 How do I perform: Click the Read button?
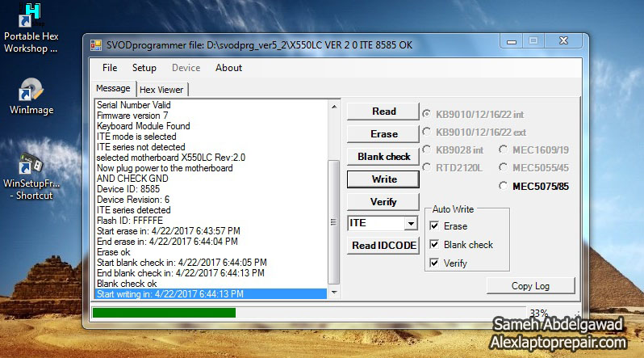click(x=383, y=112)
